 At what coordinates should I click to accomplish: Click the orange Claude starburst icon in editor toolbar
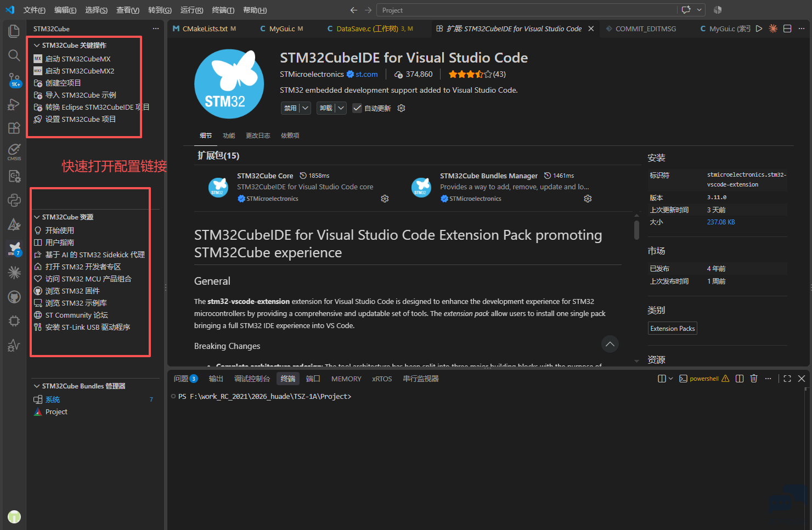pos(773,29)
